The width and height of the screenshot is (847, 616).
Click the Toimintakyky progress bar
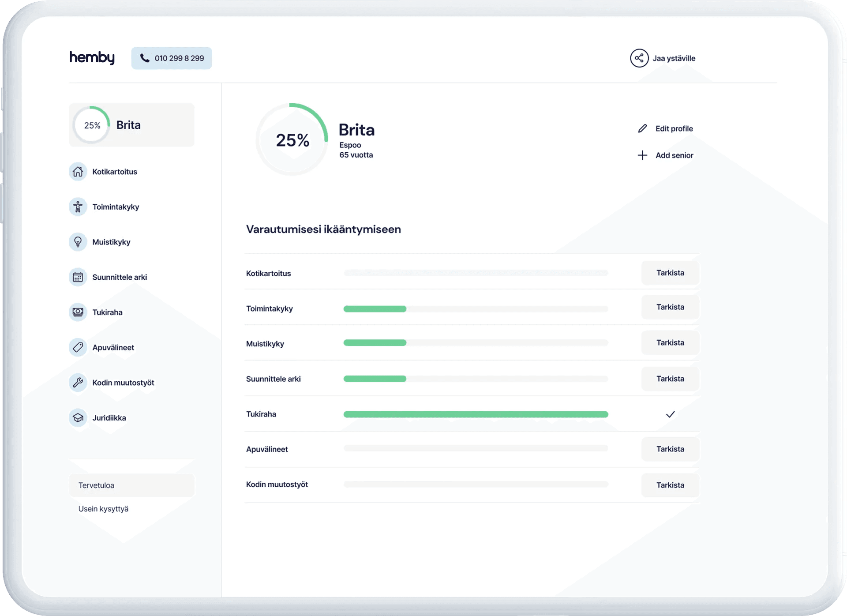coord(476,309)
